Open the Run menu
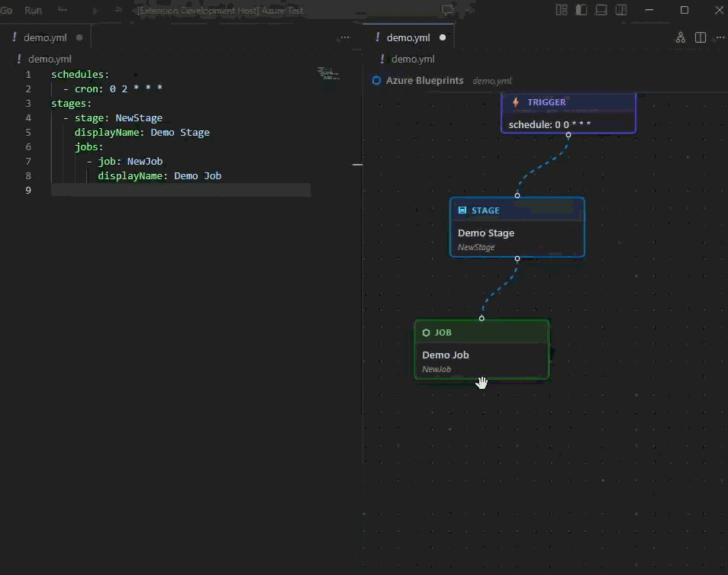The width and height of the screenshot is (728, 575). pyautogui.click(x=33, y=10)
